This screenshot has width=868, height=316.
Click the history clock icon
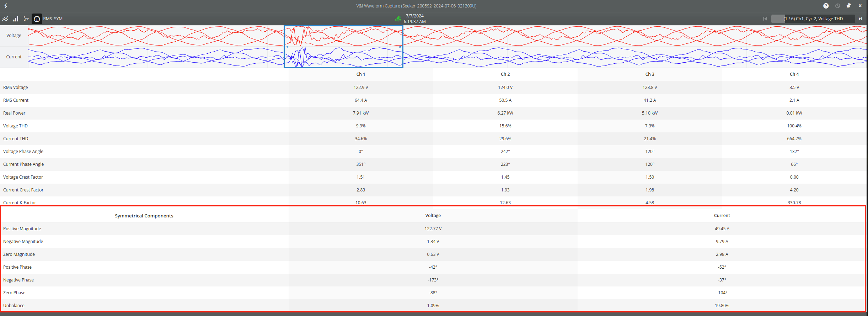[x=837, y=6]
